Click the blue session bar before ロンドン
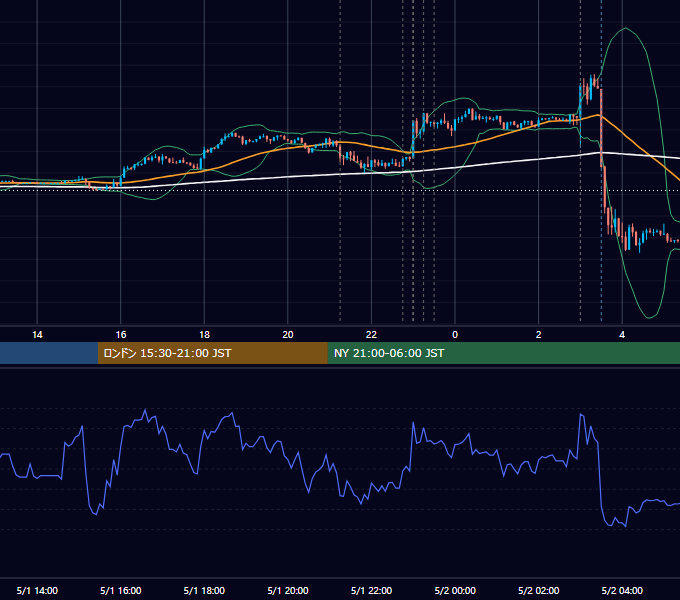This screenshot has height=600, width=680. 49,353
